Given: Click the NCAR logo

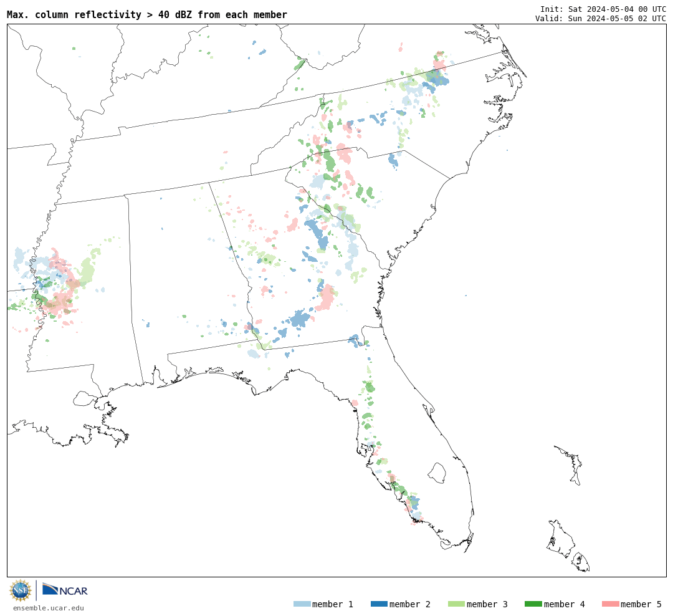Looking at the screenshot, I should tap(65, 590).
